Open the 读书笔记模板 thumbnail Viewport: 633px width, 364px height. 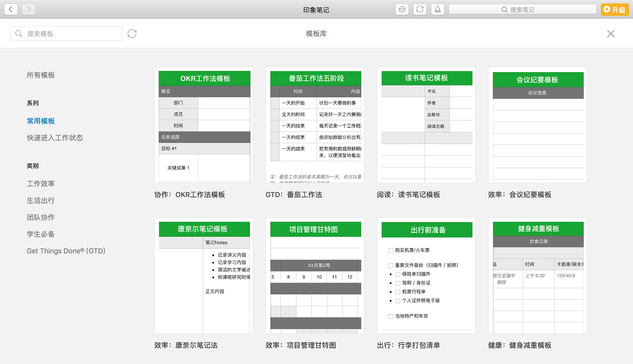pos(426,125)
